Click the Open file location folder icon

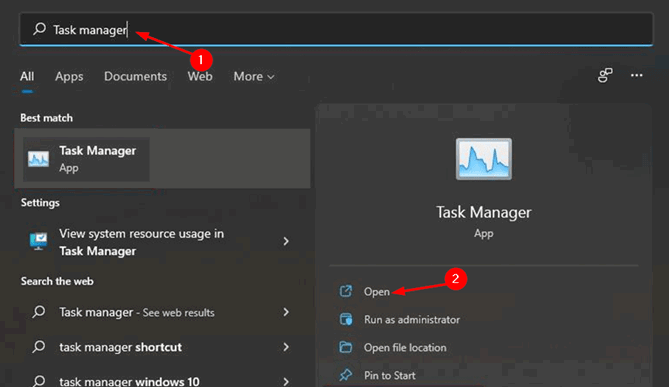click(346, 347)
